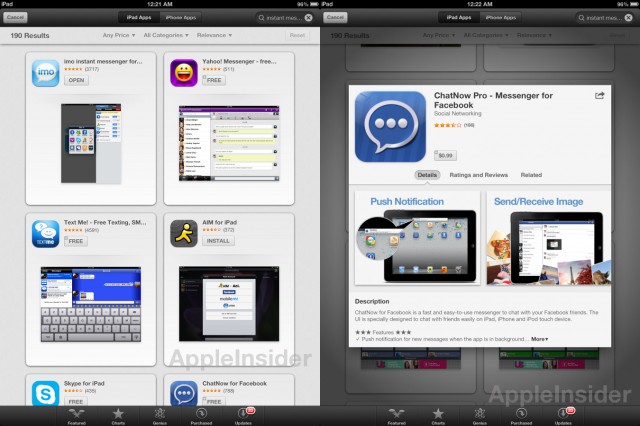
Task: Expand the Relevance sort dropdown
Action: coord(214,35)
